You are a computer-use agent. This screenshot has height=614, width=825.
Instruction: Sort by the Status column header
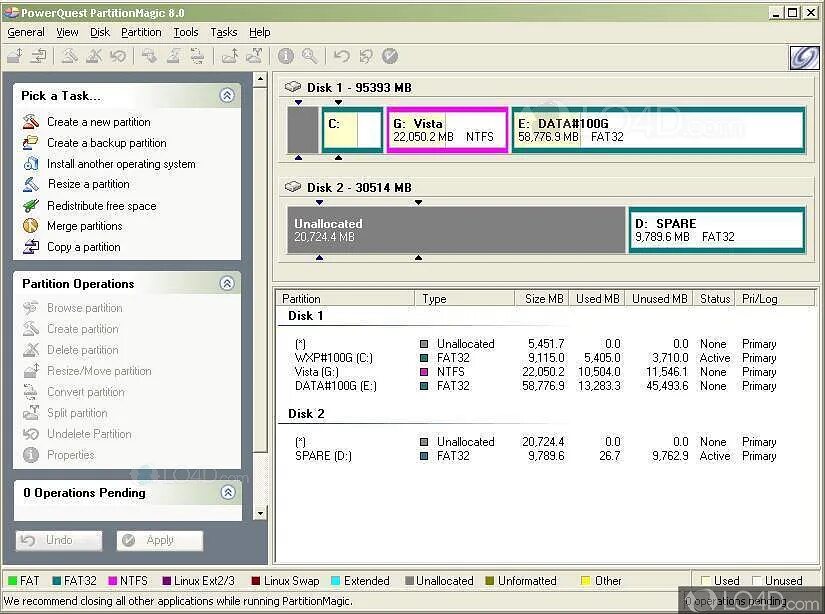pos(715,298)
